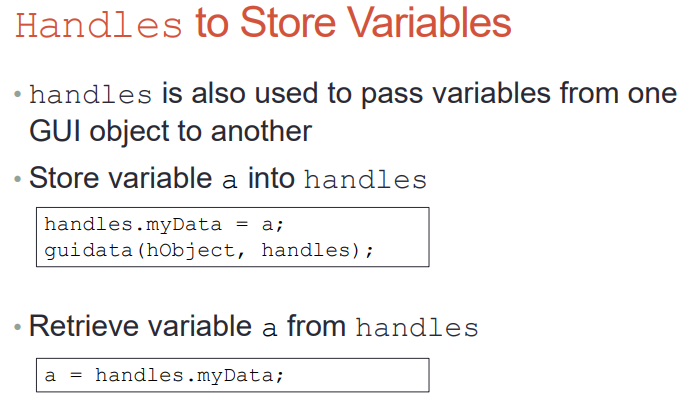Click the words 'Store Variables' in the title
Viewport: 691px width, 409px height.
pyautogui.click(x=376, y=23)
